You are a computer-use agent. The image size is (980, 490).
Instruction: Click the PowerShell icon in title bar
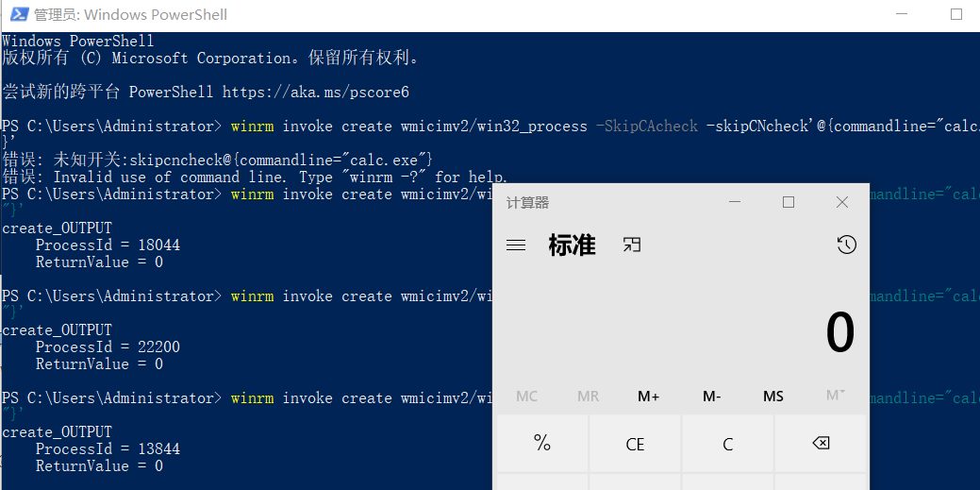[20, 14]
